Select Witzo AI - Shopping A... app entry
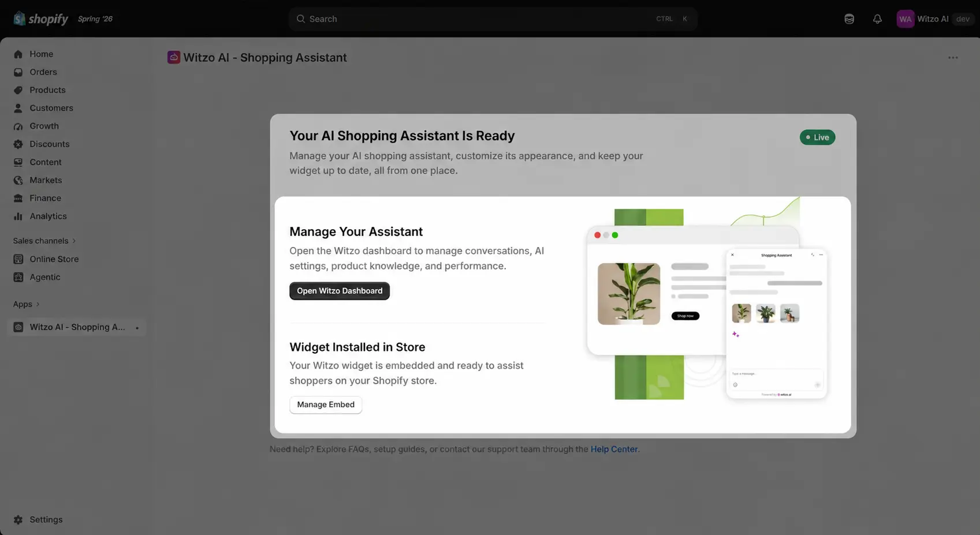 [x=76, y=327]
